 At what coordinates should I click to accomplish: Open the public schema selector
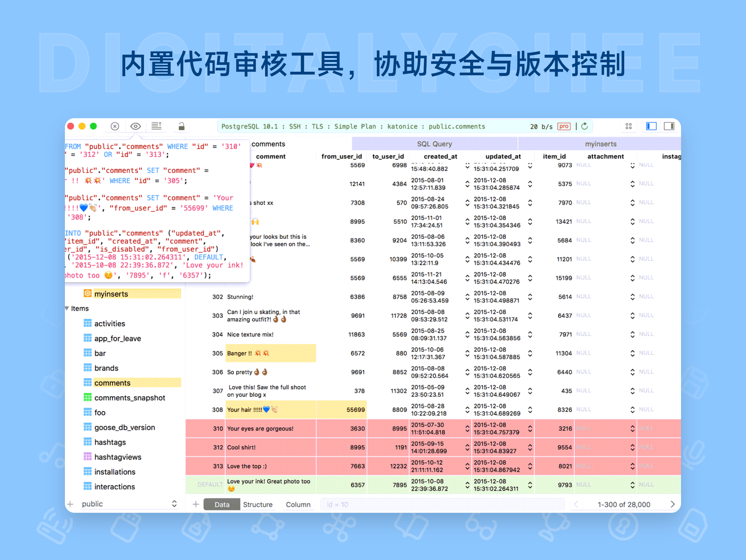[x=174, y=504]
